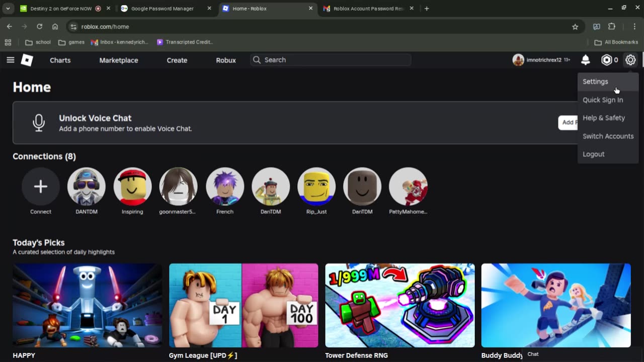644x362 pixels.
Task: Open a new browser tab
Action: pos(427,9)
